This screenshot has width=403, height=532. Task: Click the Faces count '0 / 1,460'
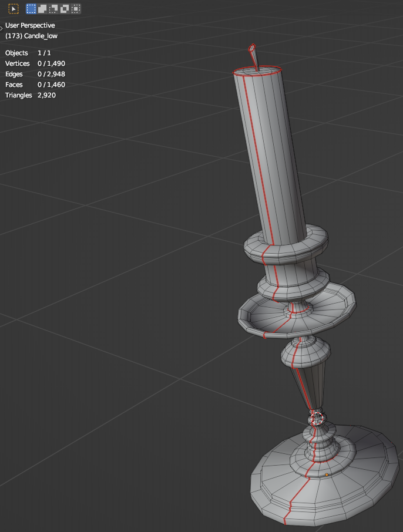click(x=51, y=85)
